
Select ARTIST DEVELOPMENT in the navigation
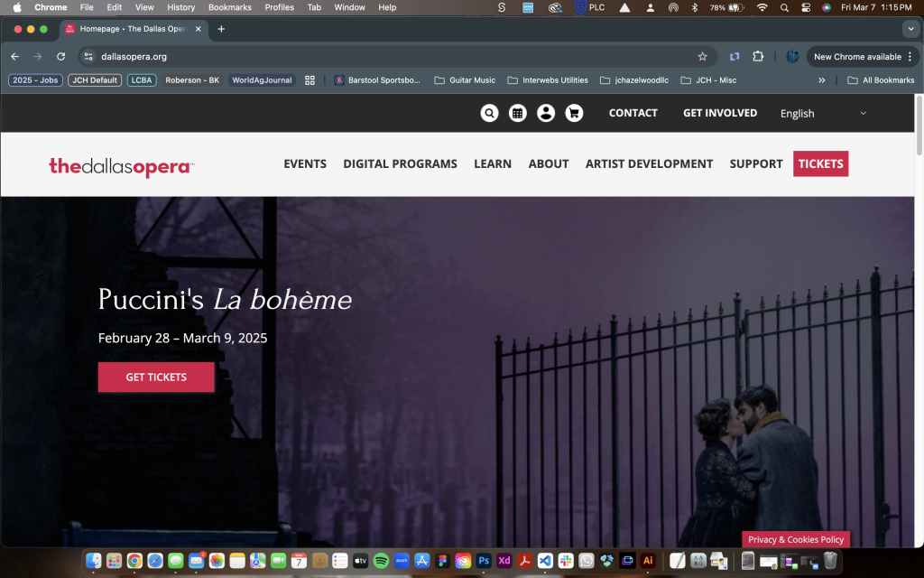(649, 163)
